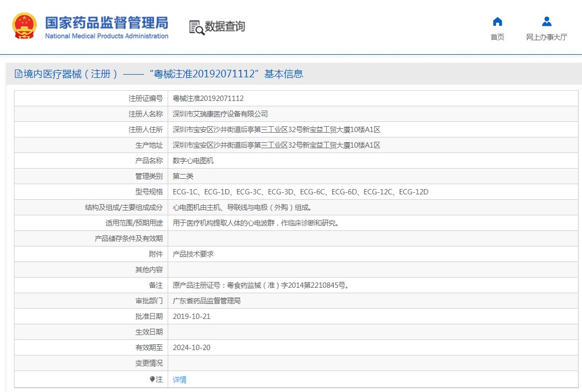The width and height of the screenshot is (582, 392).
Task: Click the 网上办事大厅 user icon
Action: [547, 21]
